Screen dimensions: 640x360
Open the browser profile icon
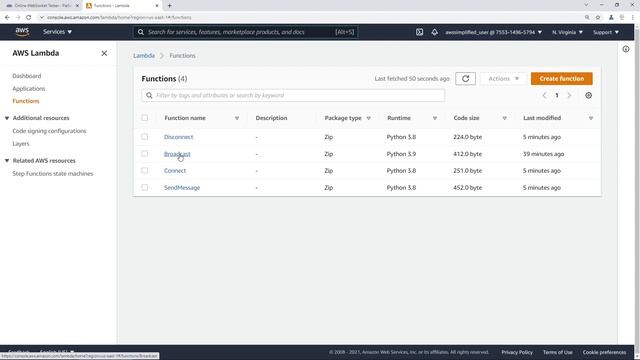click(x=611, y=18)
